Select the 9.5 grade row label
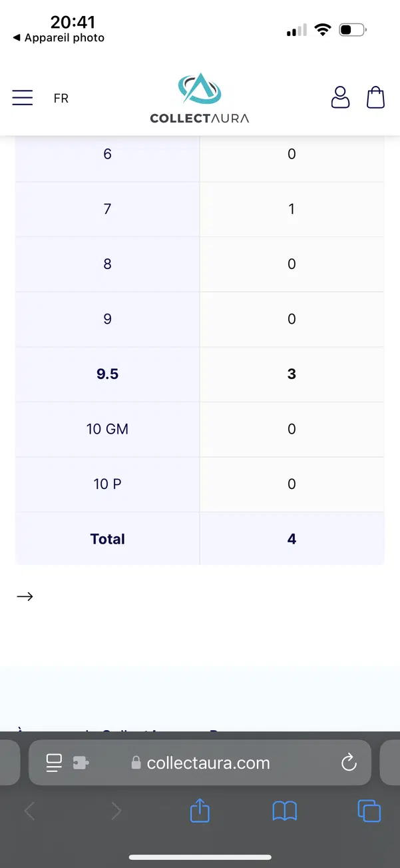Viewport: 400px width, 868px height. point(107,374)
